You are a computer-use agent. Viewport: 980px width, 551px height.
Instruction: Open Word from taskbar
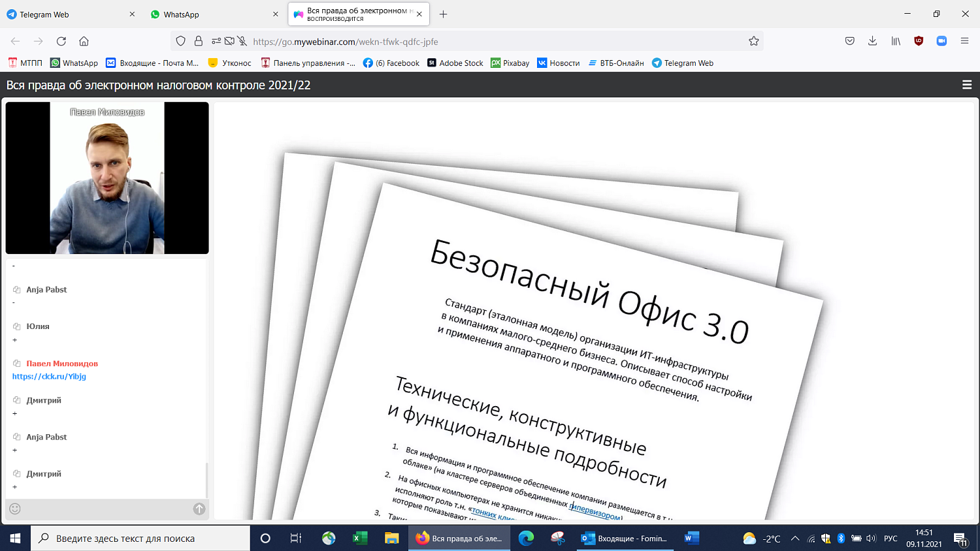(691, 539)
